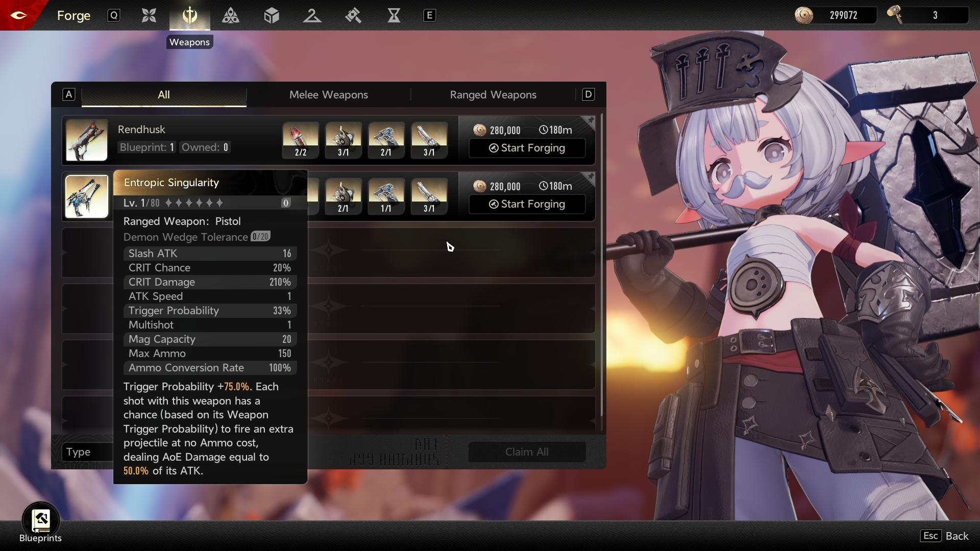980x551 pixels.
Task: Switch to Melee Weapons tab
Action: click(x=328, y=95)
